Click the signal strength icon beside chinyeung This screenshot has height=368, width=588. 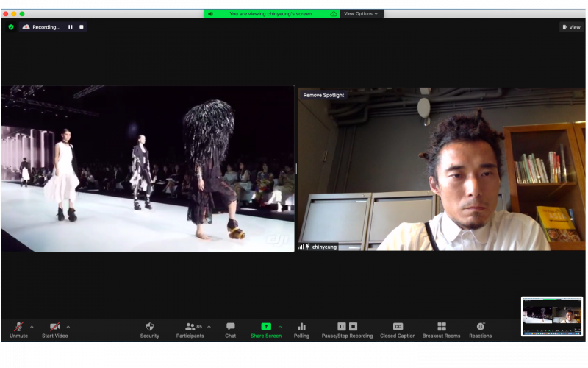click(301, 247)
